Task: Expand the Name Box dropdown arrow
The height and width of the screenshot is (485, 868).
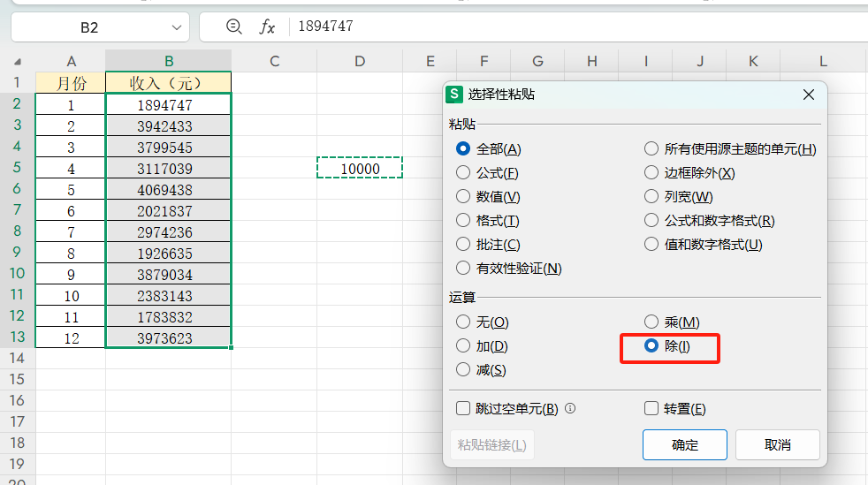Action: pos(176,27)
